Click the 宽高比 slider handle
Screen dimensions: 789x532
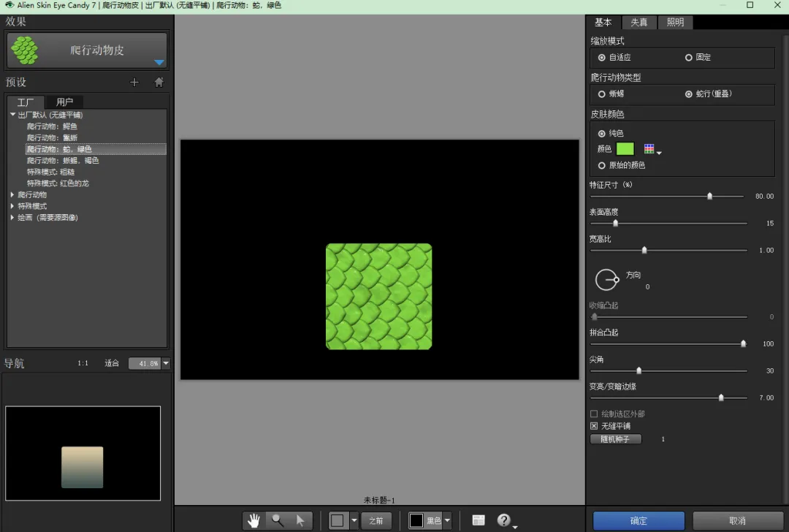pyautogui.click(x=644, y=250)
